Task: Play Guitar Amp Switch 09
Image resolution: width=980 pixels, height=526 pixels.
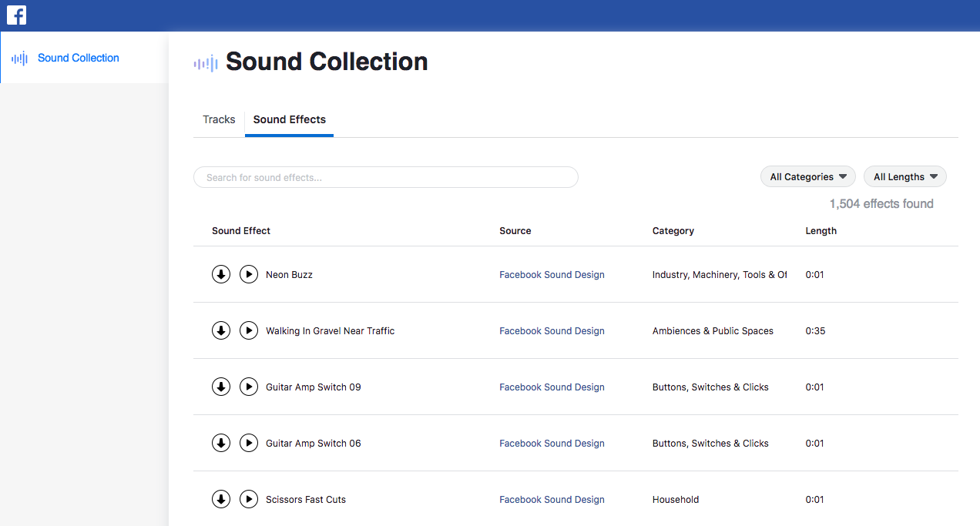Action: (x=248, y=387)
